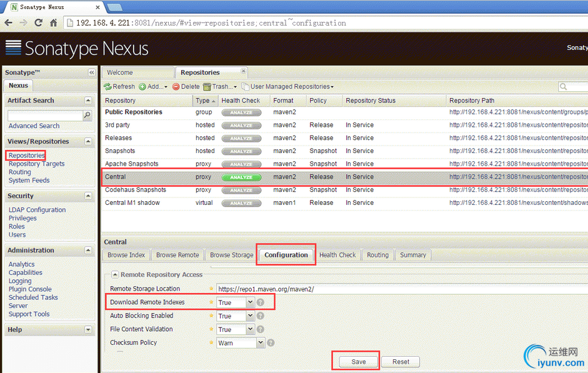Open the Summary tab
Image resolution: width=588 pixels, height=373 pixels.
click(413, 255)
